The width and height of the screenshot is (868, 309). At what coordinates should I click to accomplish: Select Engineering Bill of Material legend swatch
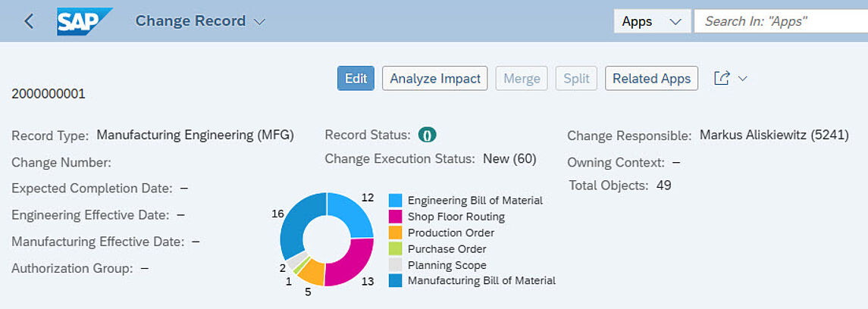tap(395, 200)
